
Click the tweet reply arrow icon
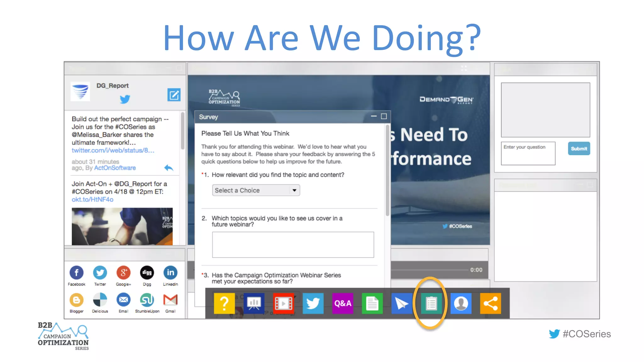169,168
